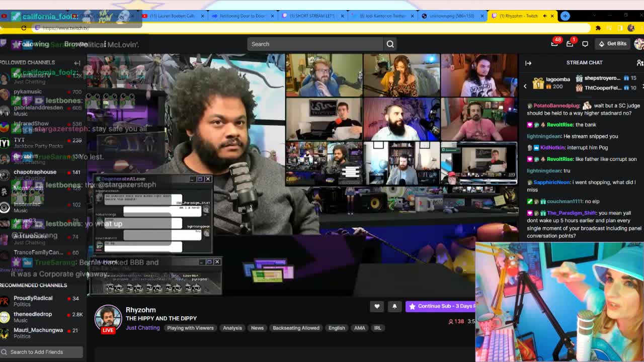
Task: Reload the page
Action: click(24, 28)
